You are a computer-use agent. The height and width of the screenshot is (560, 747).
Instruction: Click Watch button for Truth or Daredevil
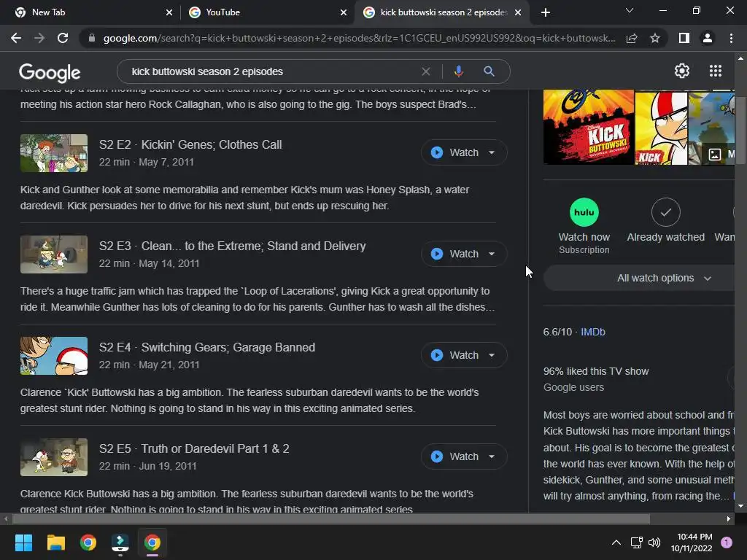[463, 456]
